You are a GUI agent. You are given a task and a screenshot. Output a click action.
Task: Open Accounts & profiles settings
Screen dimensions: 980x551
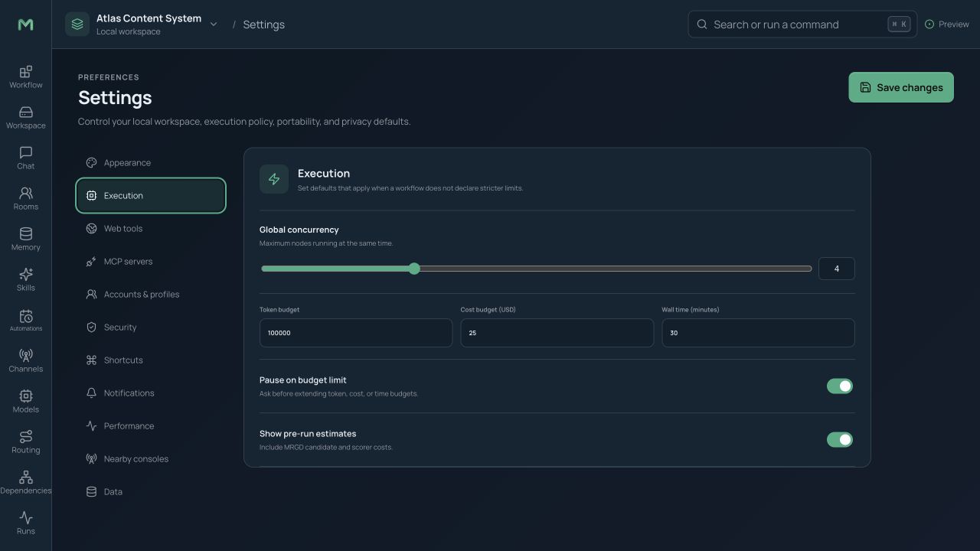pos(151,295)
